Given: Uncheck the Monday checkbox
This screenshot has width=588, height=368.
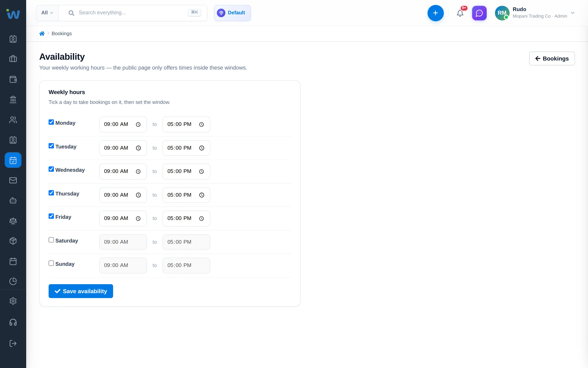Looking at the screenshot, I should click(x=51, y=122).
